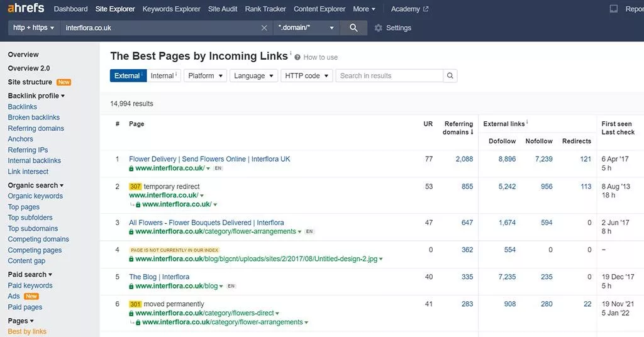The image size is (644, 337).
Task: Click the window icon next to Report
Action: click(614, 9)
